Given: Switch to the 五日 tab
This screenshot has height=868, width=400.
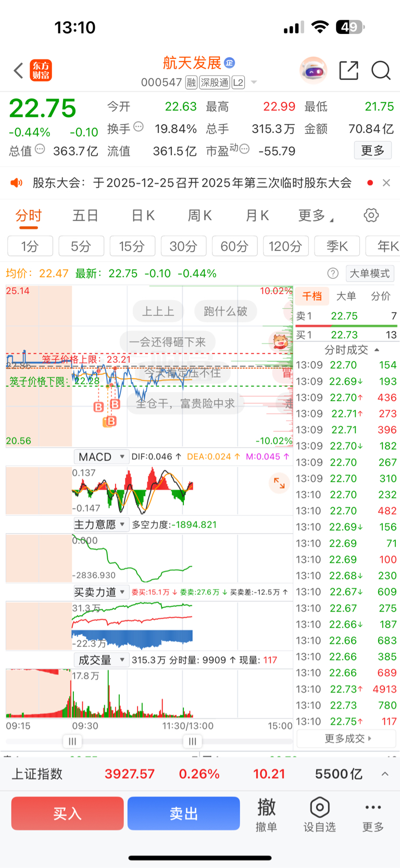Looking at the screenshot, I should [85, 215].
